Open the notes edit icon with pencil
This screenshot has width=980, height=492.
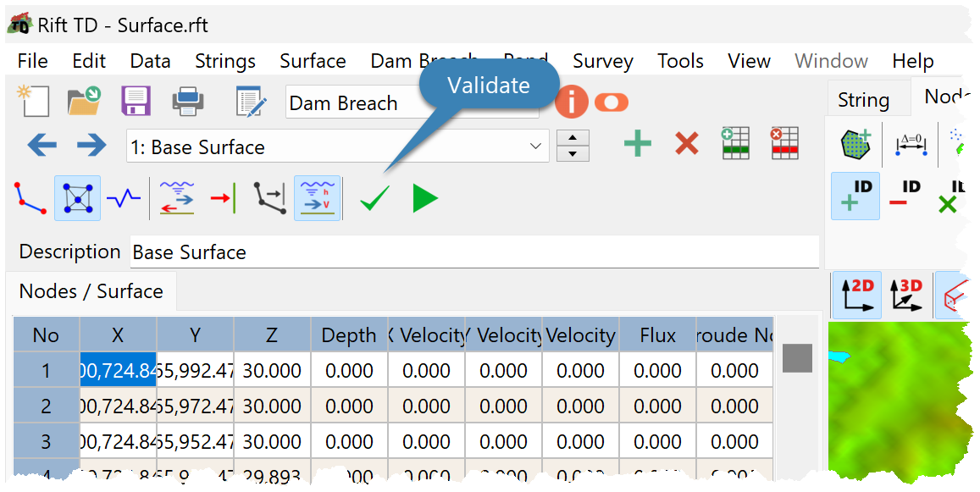252,102
